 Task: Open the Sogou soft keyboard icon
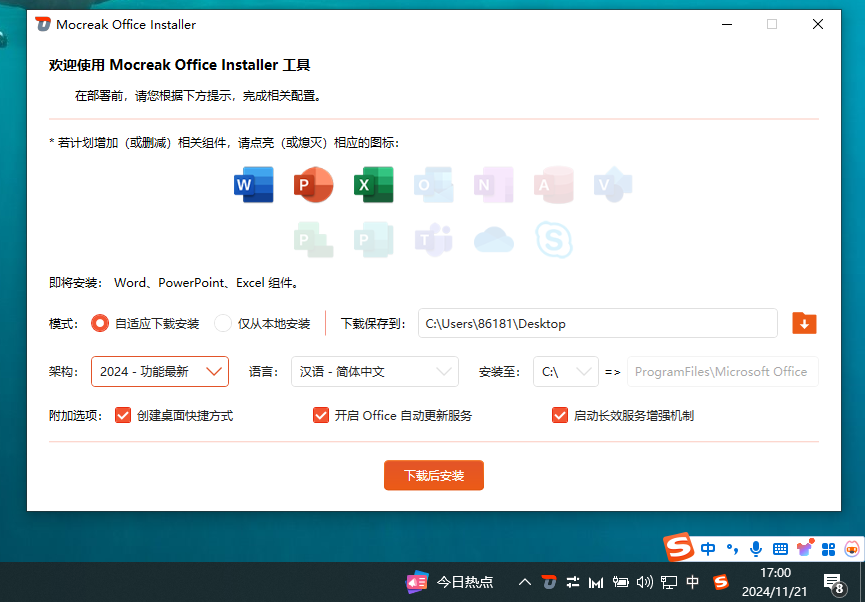(x=780, y=548)
